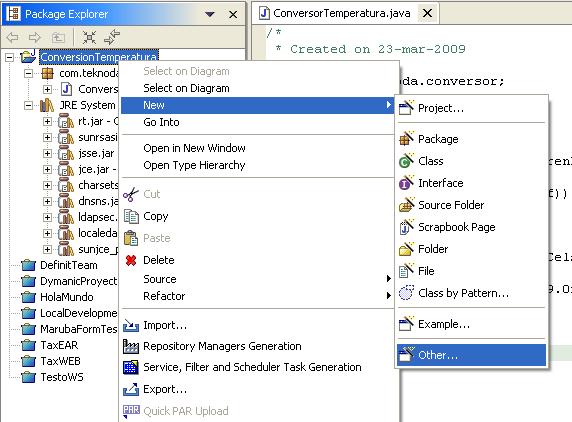This screenshot has height=422, width=572.
Task: Click the Package Explorer view title icon
Action: [13, 14]
